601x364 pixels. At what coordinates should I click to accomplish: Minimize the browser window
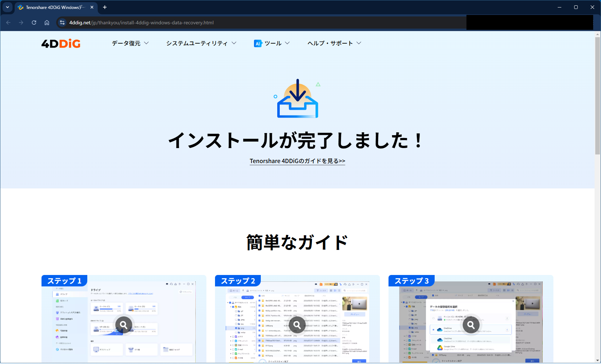[x=560, y=7]
